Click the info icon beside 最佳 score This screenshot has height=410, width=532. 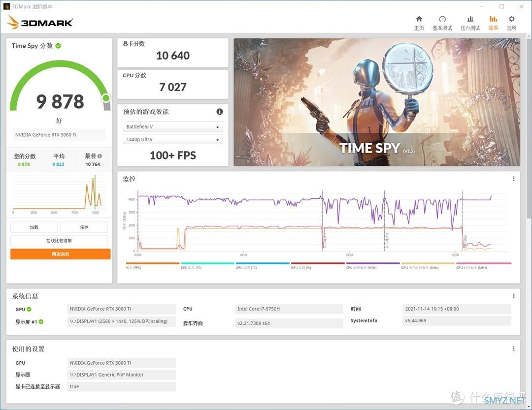pos(100,156)
